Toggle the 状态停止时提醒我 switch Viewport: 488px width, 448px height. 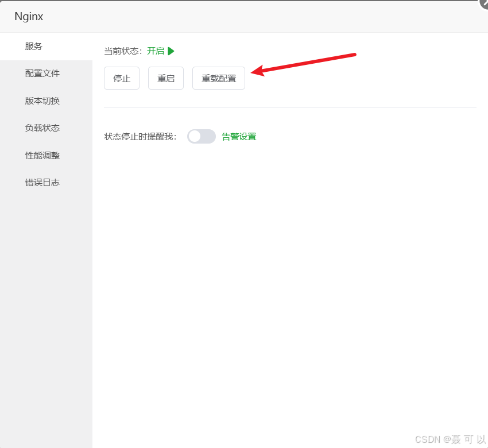(x=202, y=136)
